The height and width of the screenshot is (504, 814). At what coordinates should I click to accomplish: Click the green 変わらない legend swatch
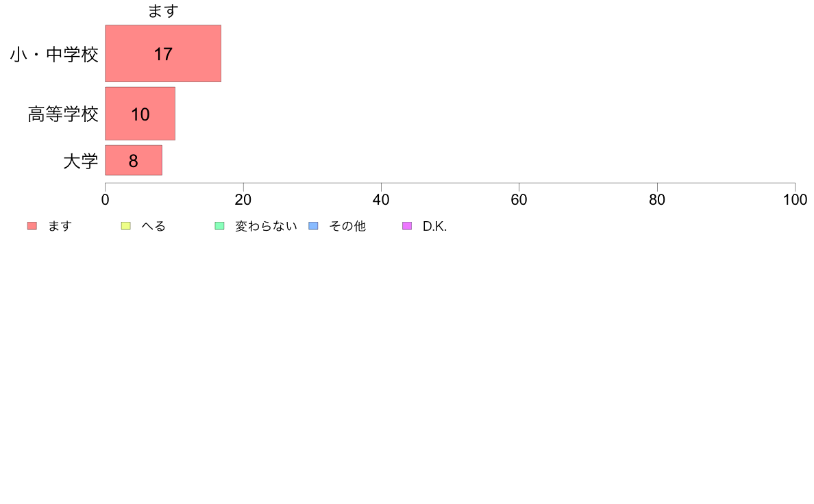coord(219,226)
